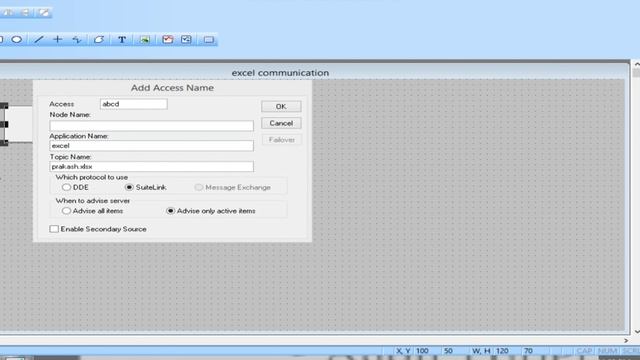Screen dimensions: 640x360
Task: Select the Polygon tool
Action: (x=99, y=40)
